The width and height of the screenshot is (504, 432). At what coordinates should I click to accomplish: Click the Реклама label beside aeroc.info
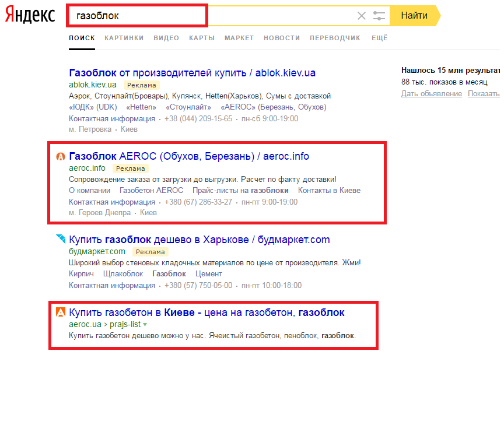(131, 168)
